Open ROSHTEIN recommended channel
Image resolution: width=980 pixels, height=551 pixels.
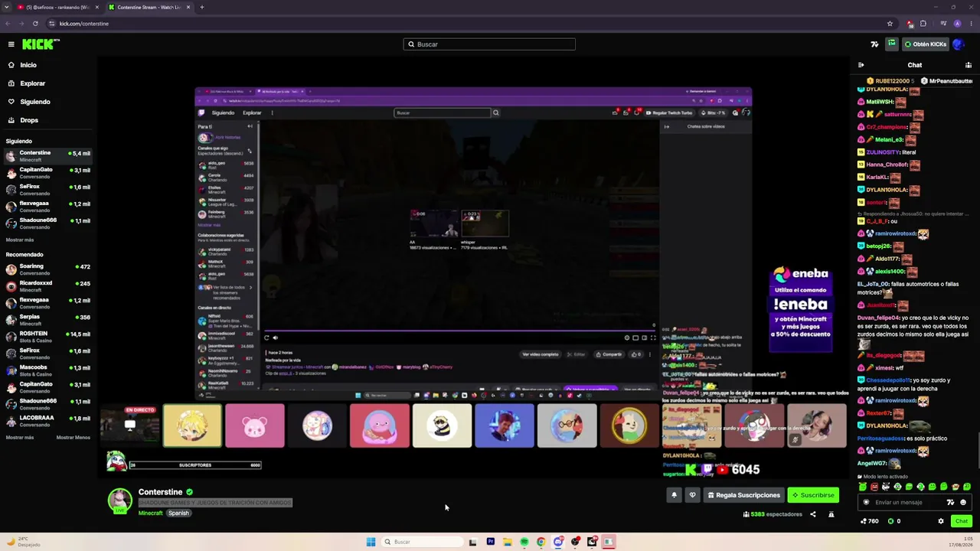pyautogui.click(x=47, y=337)
